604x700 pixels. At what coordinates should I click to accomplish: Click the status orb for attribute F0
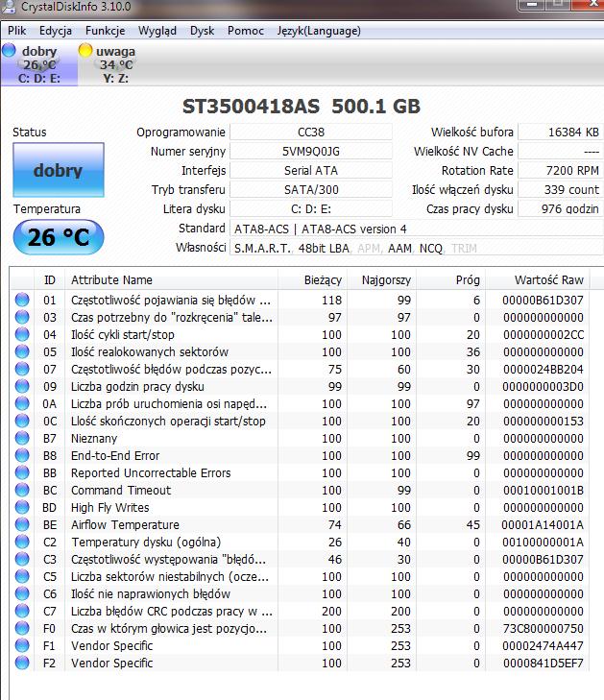(x=22, y=628)
